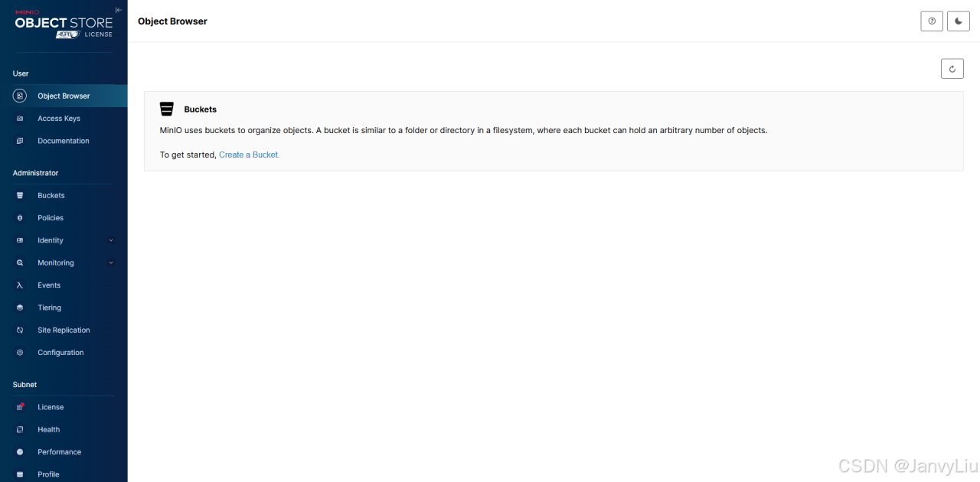Click the help question mark icon
The height and width of the screenshot is (482, 980).
click(932, 21)
